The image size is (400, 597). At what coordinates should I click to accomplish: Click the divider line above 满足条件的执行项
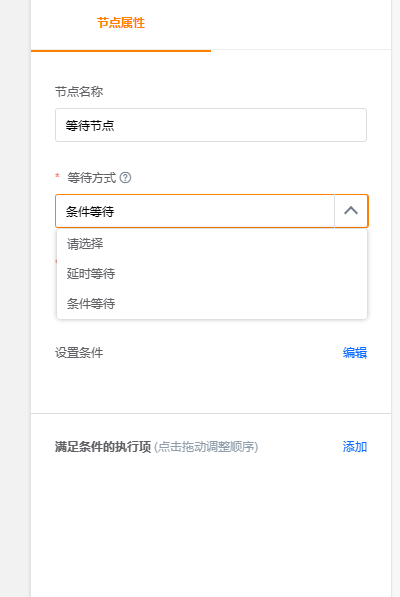[x=211, y=413]
